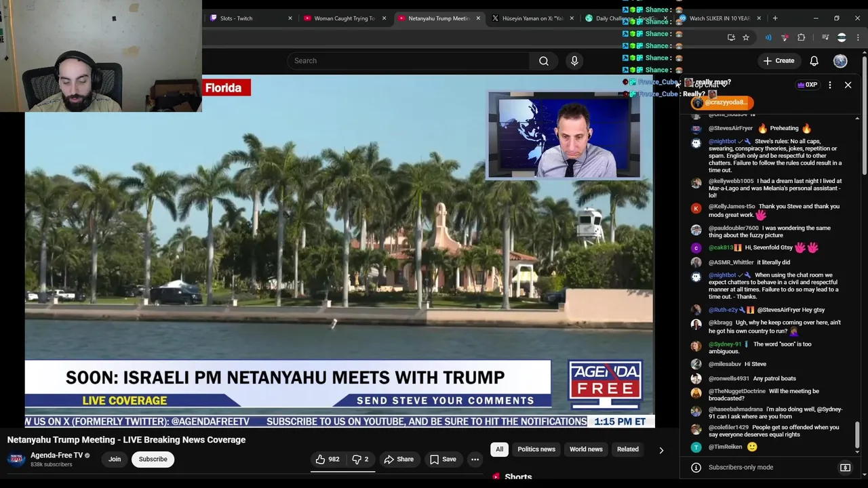This screenshot has width=868, height=488.
Task: Click the Subscribers-only mode chat input
Action: point(770,468)
